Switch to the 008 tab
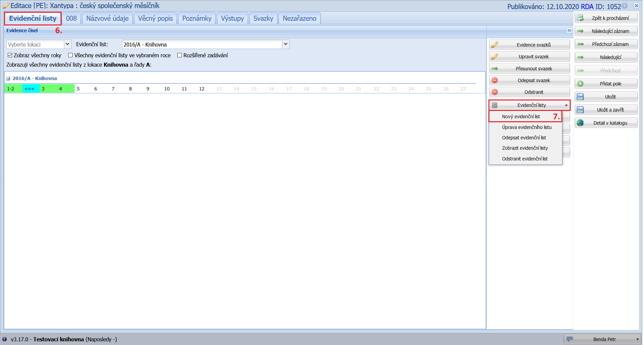 [71, 18]
